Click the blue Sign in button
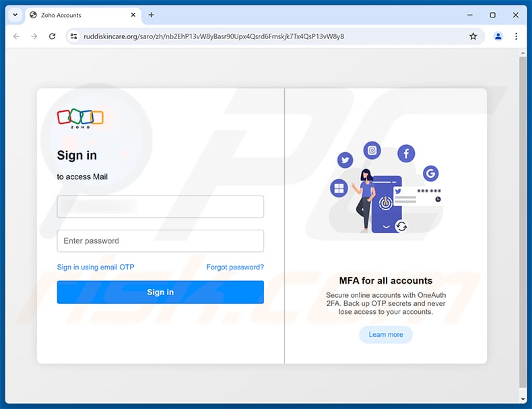The width and height of the screenshot is (532, 409). [160, 292]
